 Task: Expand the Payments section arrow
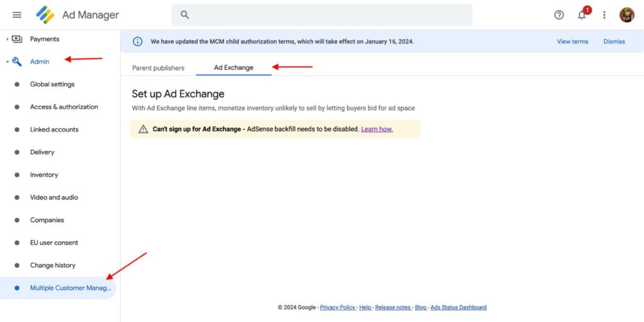(x=7, y=39)
